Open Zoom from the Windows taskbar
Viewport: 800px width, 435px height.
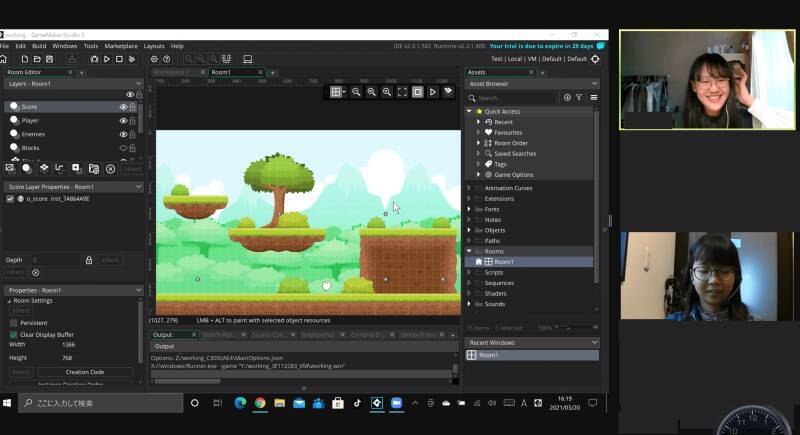396,403
